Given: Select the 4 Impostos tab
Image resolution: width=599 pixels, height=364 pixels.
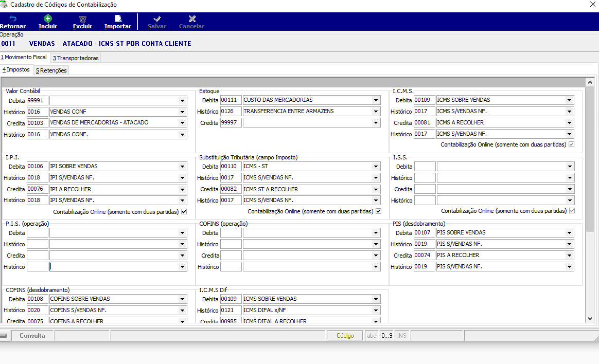Looking at the screenshot, I should coord(16,69).
